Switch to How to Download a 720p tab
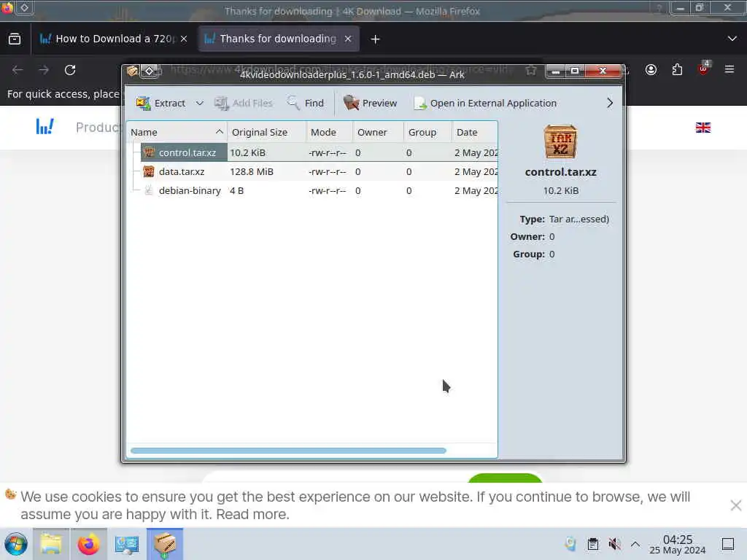 [113, 39]
